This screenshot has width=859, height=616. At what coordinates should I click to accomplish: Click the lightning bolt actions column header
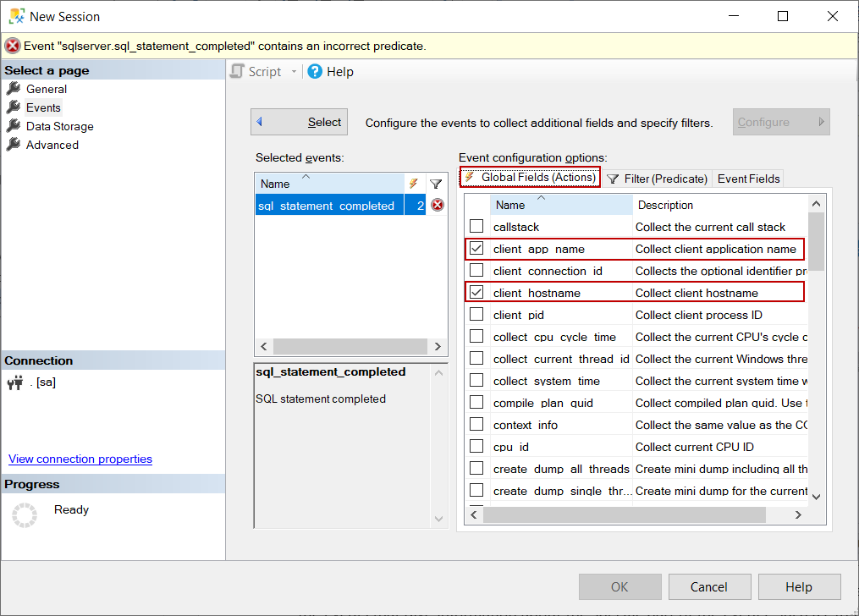click(x=414, y=184)
